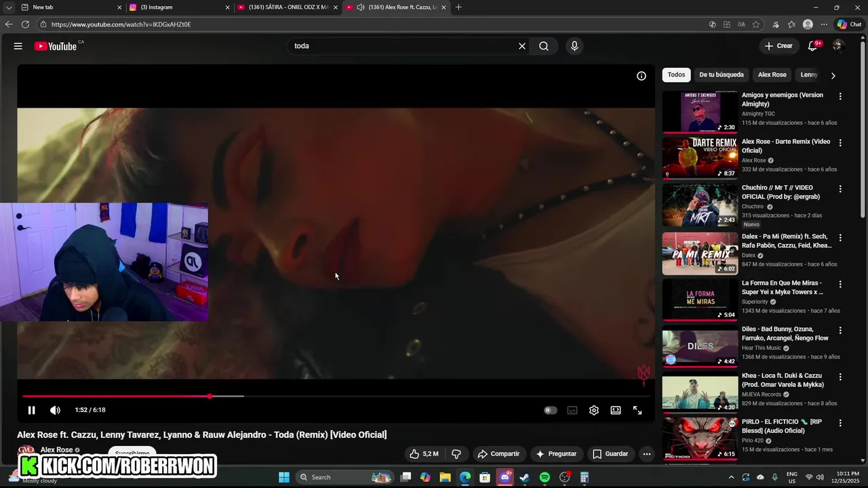Click the red progress scrubber handle
Screen dimensions: 868x488
tap(210, 396)
